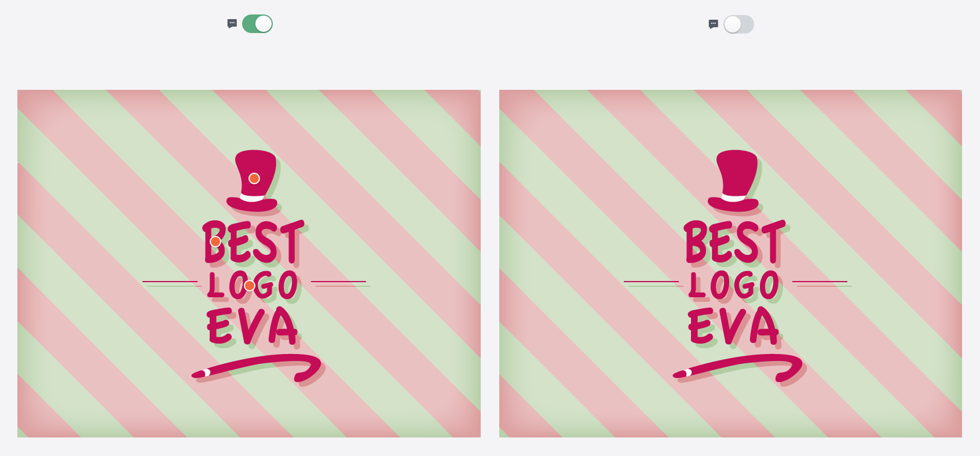Click the comment icon beside the gray toggle
The image size is (980, 456).
(x=714, y=24)
